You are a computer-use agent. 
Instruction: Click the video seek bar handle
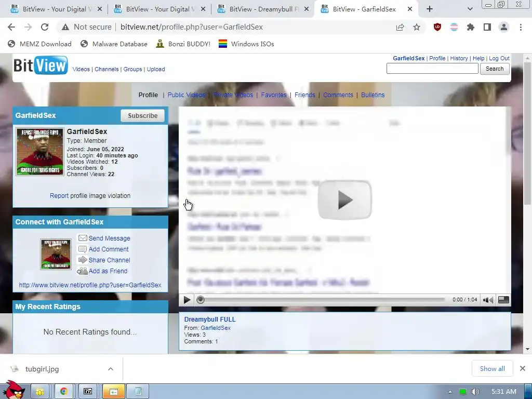[201, 300]
